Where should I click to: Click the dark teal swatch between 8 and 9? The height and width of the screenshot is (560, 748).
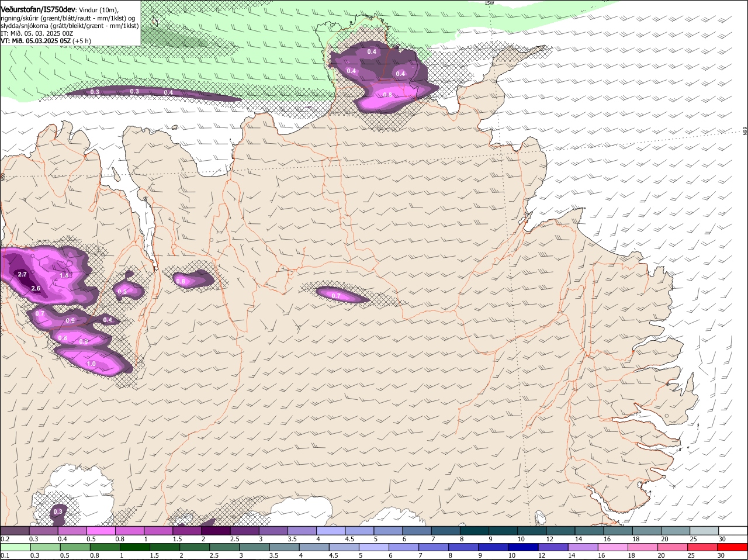point(475,530)
